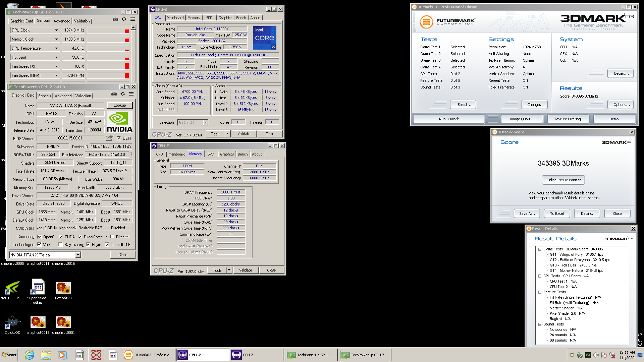Open Graphics tab in CPU-Z Memory window
Screen dimensions: 644x362
(227, 154)
